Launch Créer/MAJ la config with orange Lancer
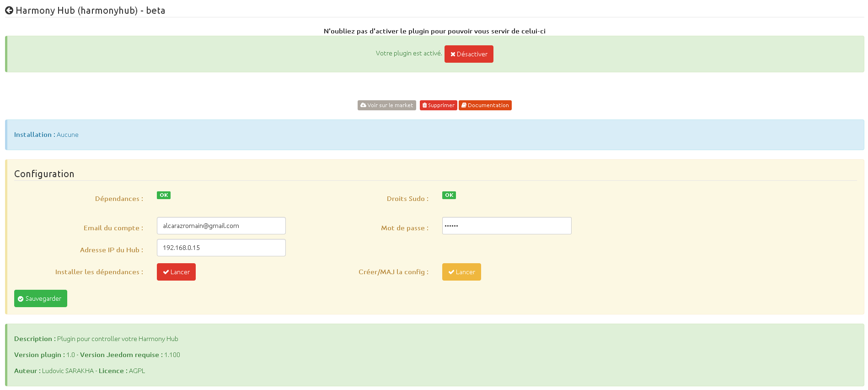 click(461, 272)
